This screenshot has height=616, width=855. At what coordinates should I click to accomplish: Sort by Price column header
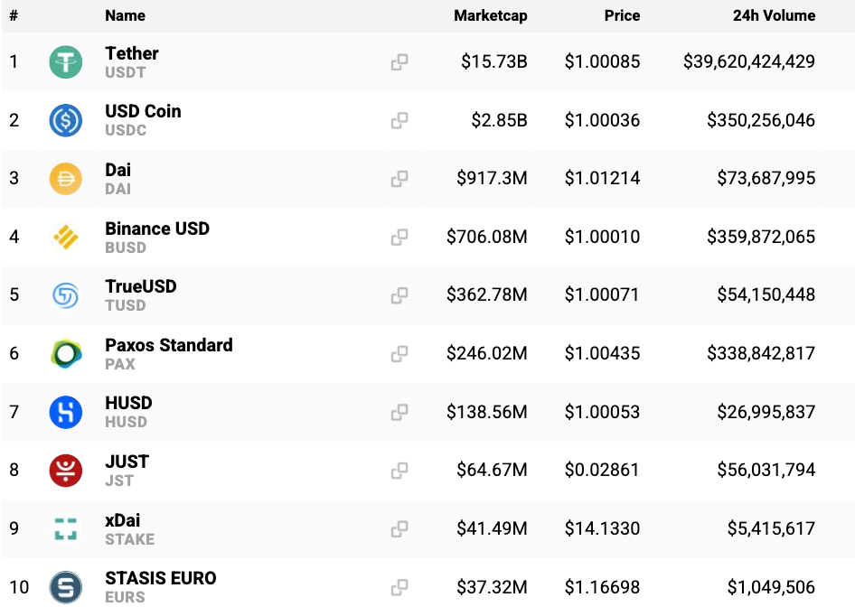coord(622,15)
